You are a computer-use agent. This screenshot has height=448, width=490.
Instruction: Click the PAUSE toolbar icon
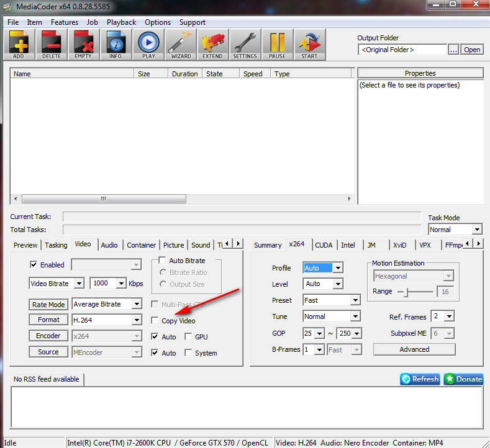[278, 45]
